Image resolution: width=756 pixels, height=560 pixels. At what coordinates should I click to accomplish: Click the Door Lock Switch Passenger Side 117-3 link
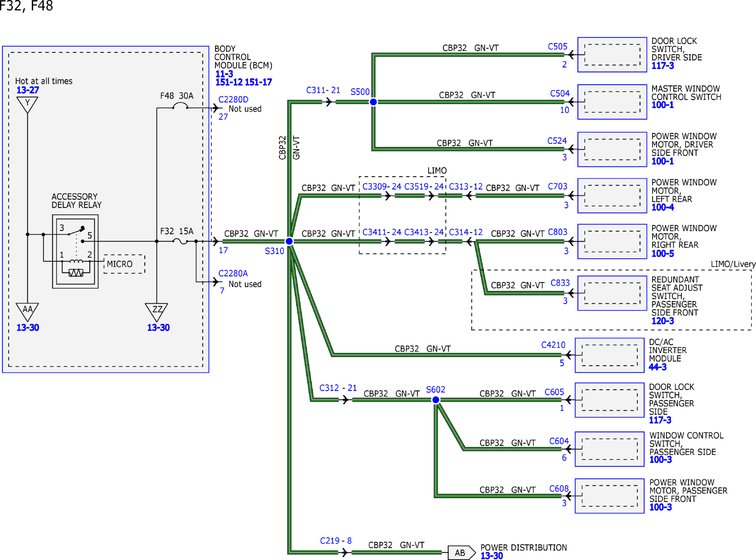click(660, 420)
